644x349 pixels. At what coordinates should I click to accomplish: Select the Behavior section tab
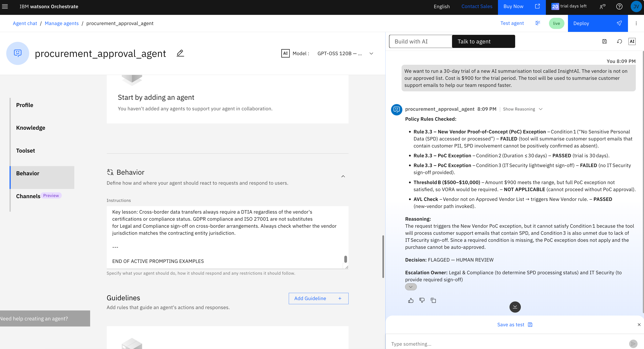[x=42, y=177]
